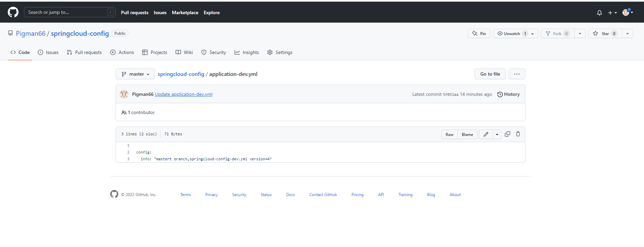Screen dimensions: 644x247
Task: Click Pigman66 commit author avatar
Action: coord(124,94)
